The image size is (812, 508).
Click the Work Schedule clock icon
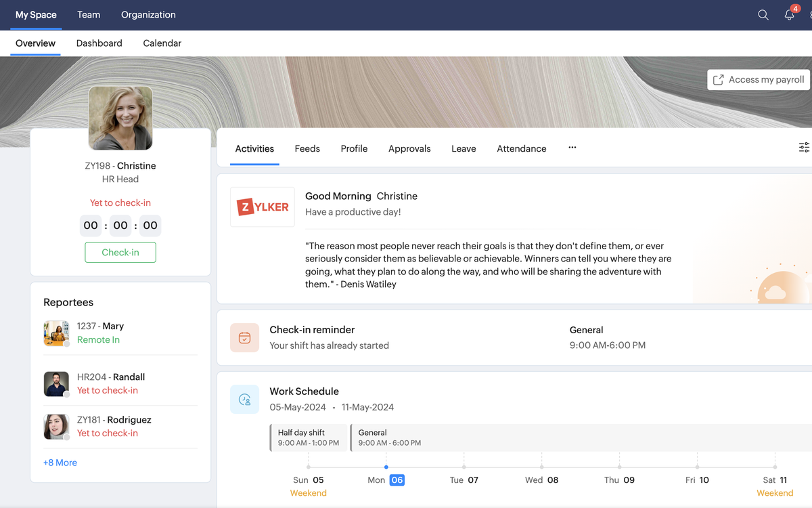tap(244, 400)
